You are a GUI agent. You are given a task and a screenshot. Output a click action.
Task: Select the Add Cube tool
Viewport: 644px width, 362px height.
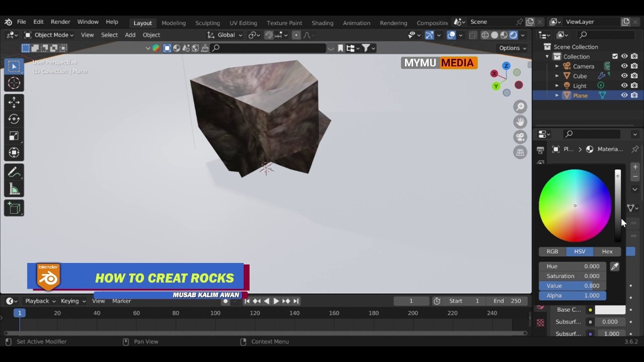[14, 208]
